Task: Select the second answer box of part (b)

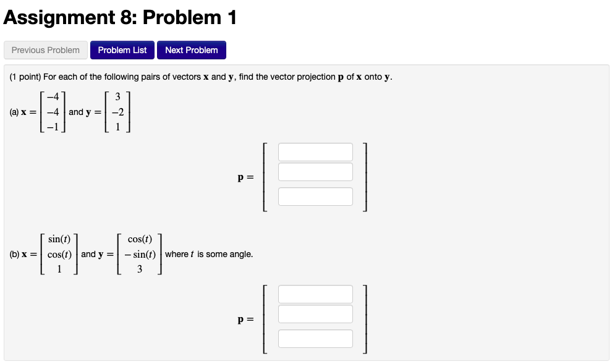Action: pyautogui.click(x=315, y=313)
